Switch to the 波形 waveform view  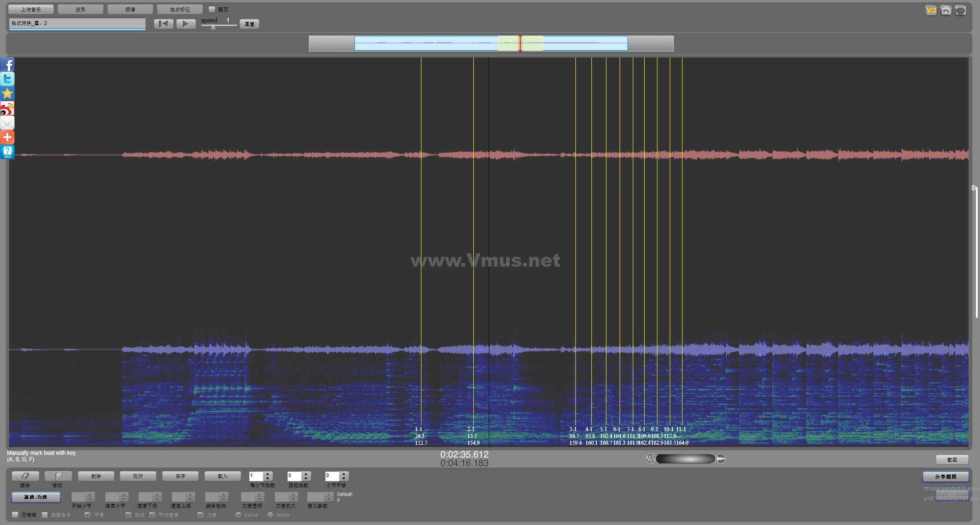(81, 9)
